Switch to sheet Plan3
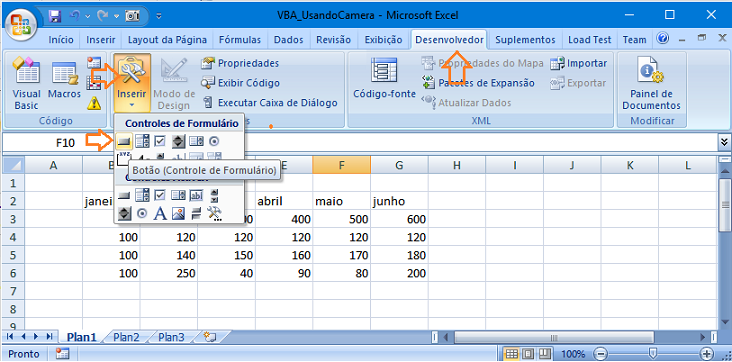The height and width of the screenshot is (362, 732). tap(171, 337)
